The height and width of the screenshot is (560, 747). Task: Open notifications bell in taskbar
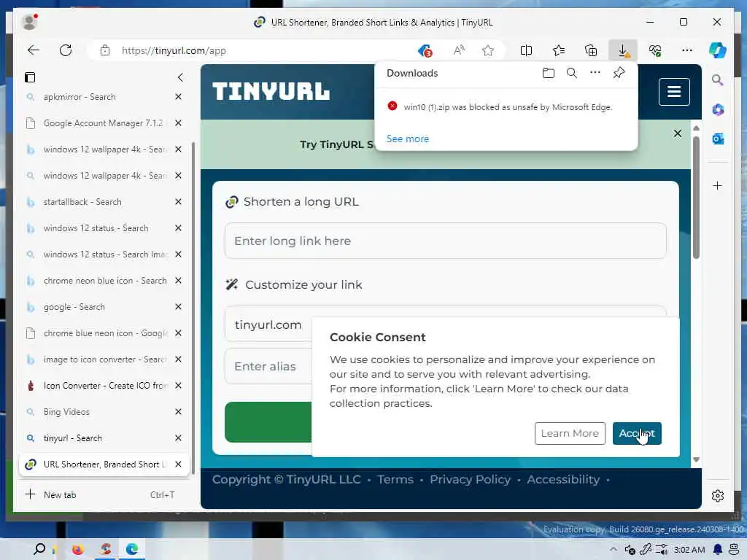point(718,550)
